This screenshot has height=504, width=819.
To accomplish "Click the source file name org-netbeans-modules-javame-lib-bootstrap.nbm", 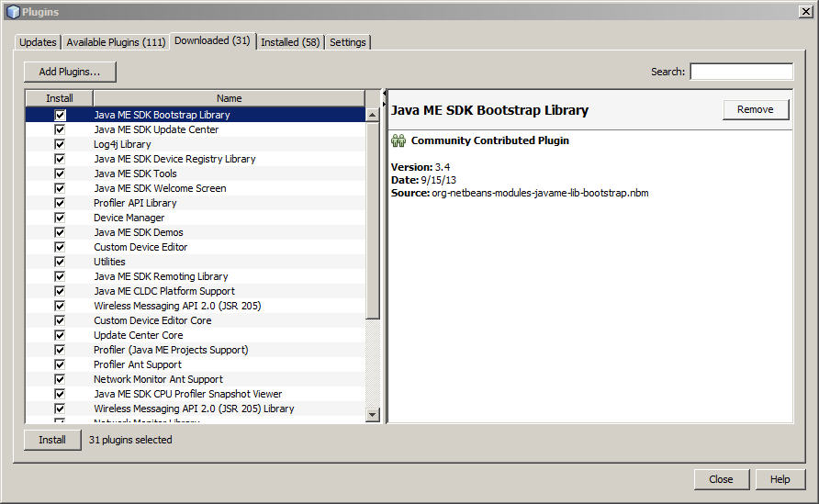I will 540,193.
